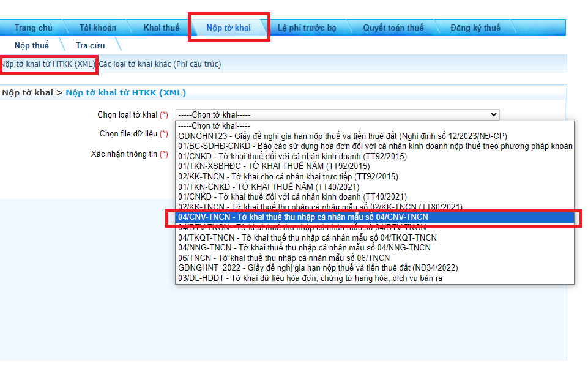The width and height of the screenshot is (588, 385).
Task: Open the Tra cứu submenu
Action: 91,45
